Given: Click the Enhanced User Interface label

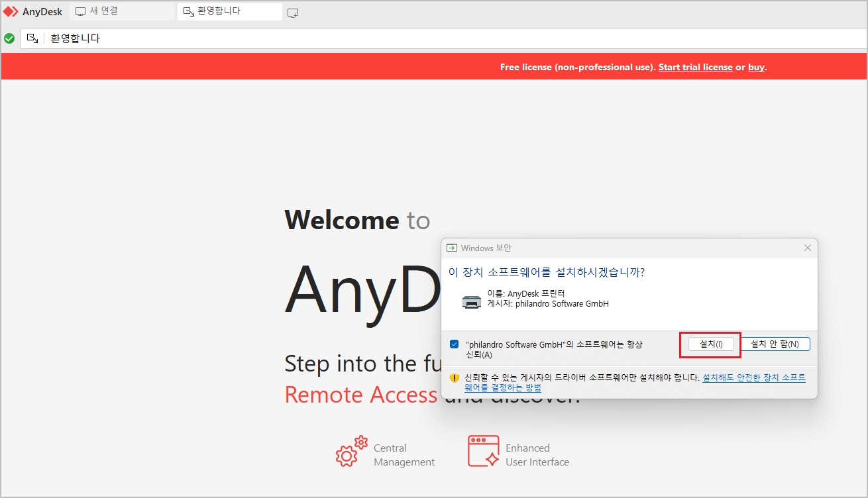Looking at the screenshot, I should tap(537, 455).
